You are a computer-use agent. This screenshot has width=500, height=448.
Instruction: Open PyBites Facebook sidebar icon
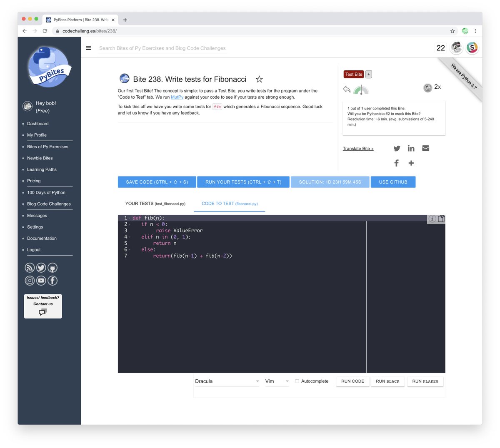click(x=52, y=281)
